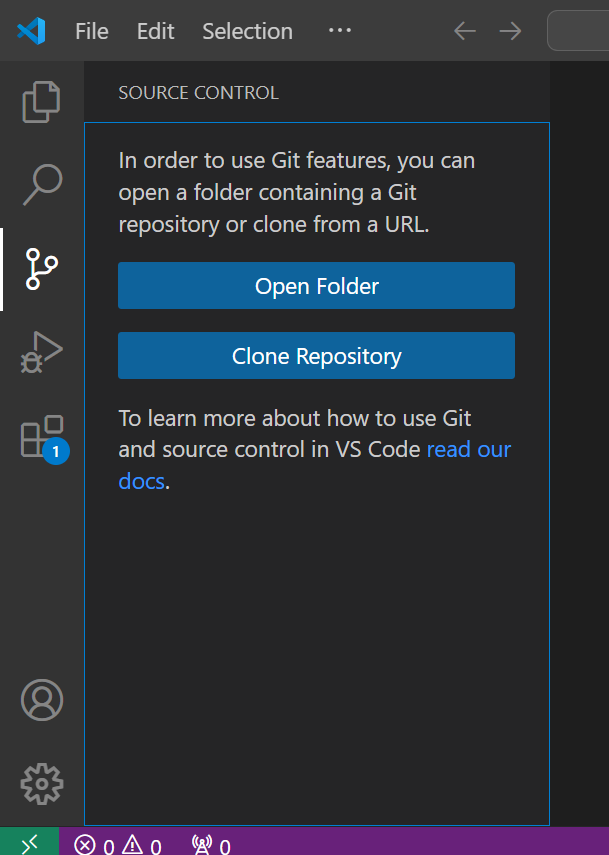
Task: Open the Manage gear icon
Action: (42, 784)
